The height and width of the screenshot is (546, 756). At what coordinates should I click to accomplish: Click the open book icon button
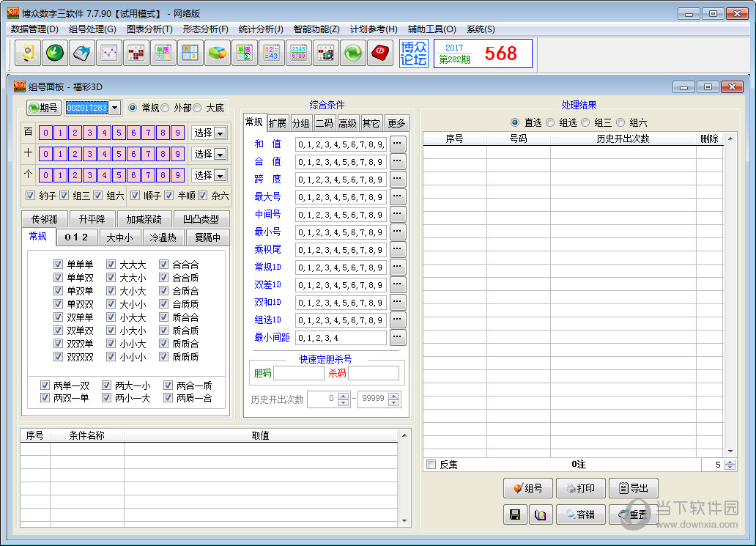click(541, 514)
